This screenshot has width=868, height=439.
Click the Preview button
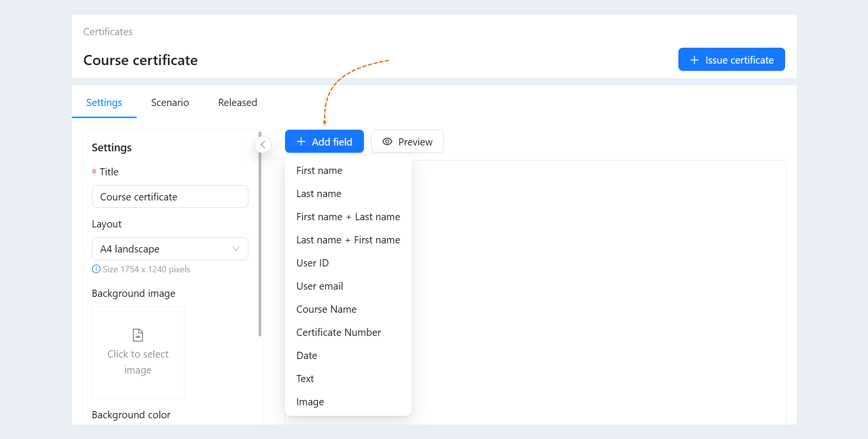point(407,141)
